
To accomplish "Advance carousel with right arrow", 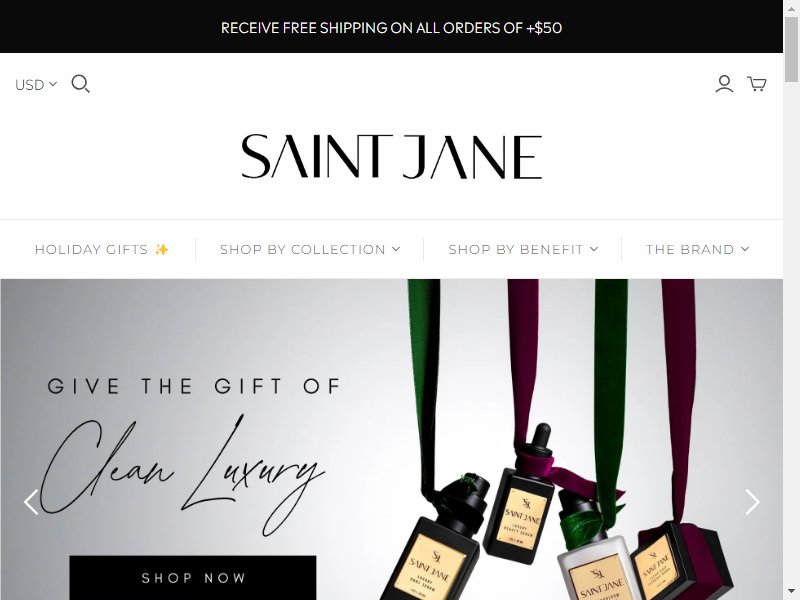I will click(x=753, y=502).
